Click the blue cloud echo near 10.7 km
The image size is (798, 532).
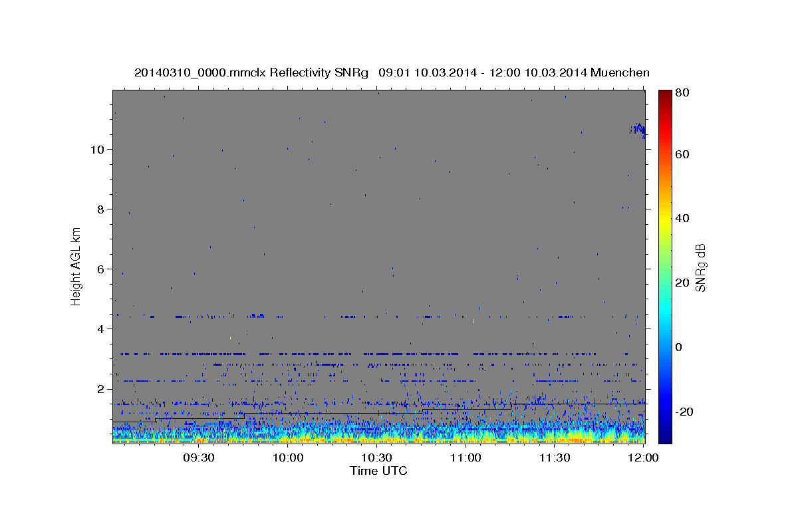[638, 129]
